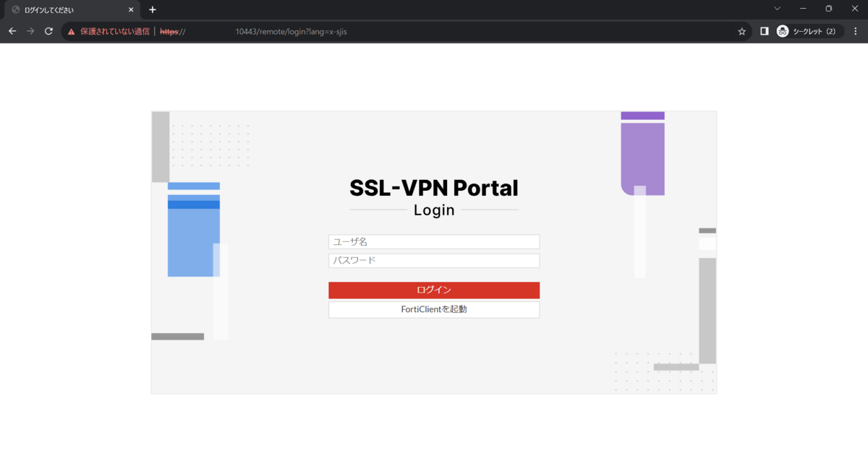Close the ログインしてください tab
The height and width of the screenshot is (461, 868).
pos(130,9)
